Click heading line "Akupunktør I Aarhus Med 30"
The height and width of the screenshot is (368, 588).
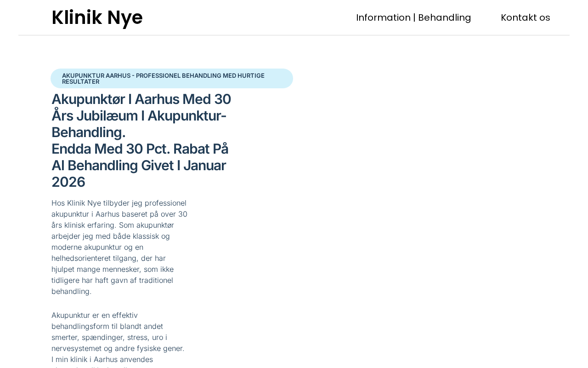coord(141,99)
